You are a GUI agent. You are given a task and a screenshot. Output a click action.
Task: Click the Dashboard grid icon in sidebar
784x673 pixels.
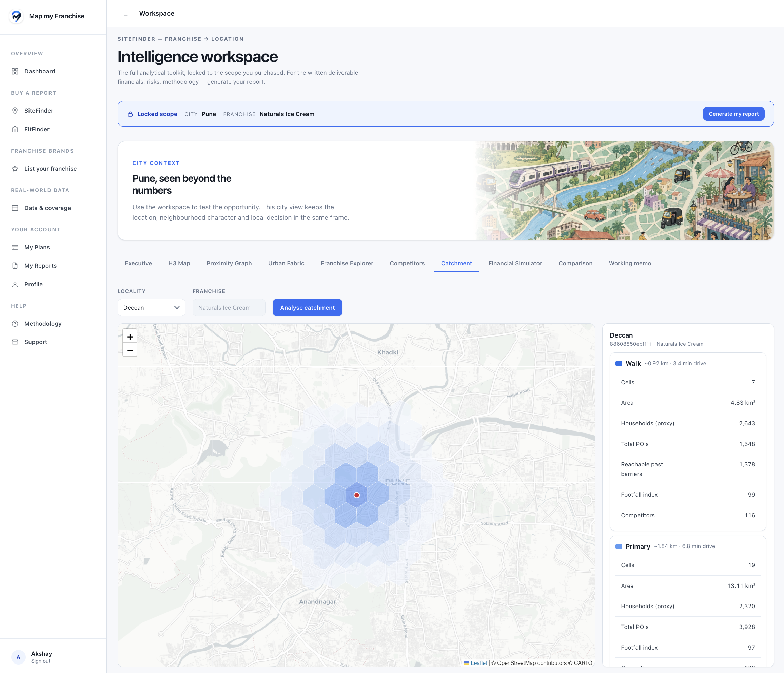(x=15, y=71)
